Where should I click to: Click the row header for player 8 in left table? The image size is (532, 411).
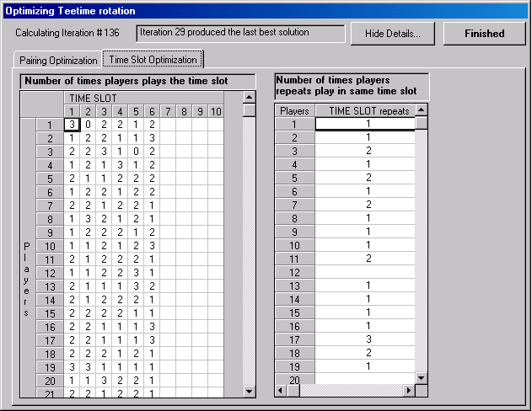pos(50,219)
